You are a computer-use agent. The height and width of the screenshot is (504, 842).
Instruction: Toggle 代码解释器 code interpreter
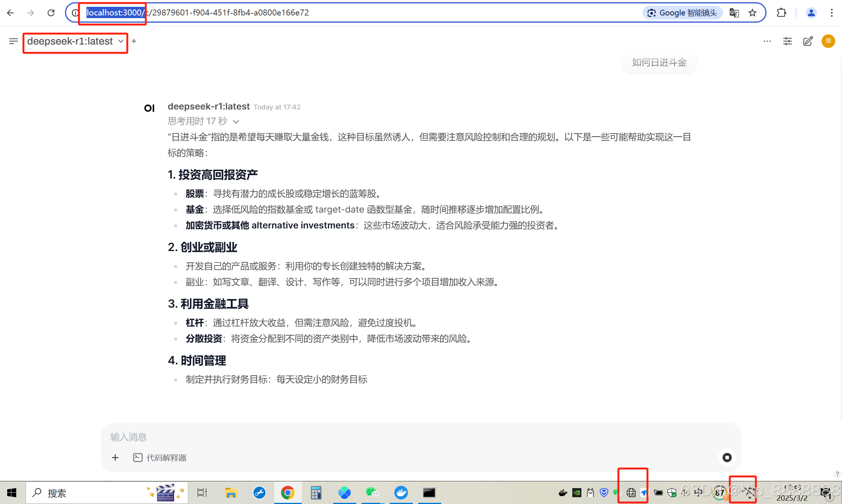point(160,458)
